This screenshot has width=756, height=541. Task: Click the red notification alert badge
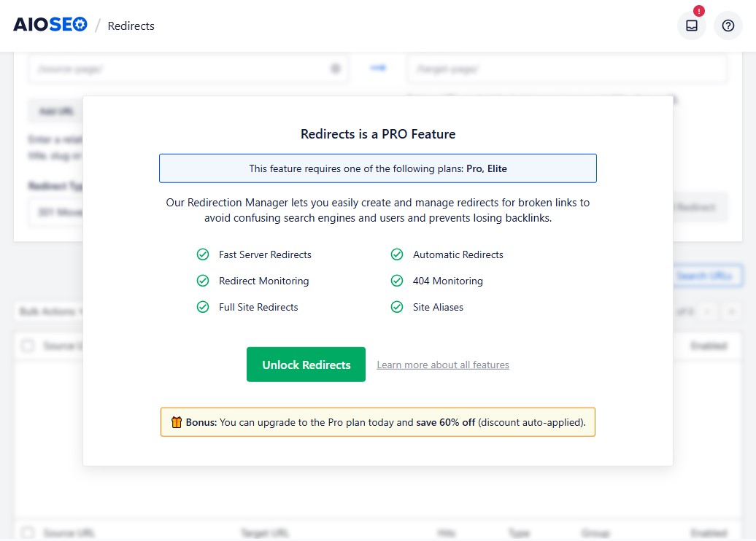(698, 11)
